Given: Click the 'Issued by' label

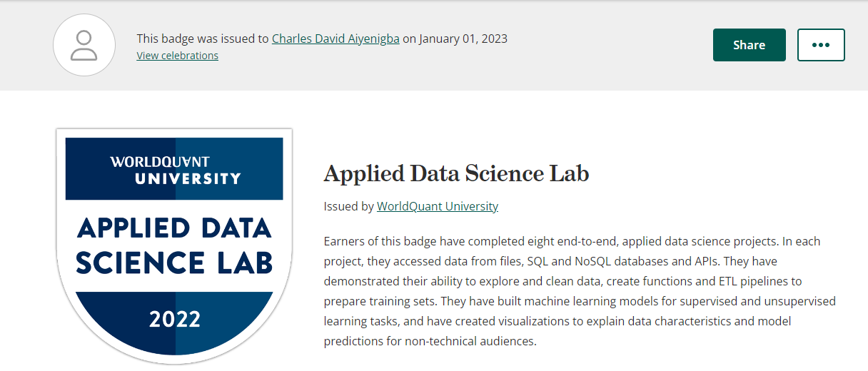Looking at the screenshot, I should [348, 206].
